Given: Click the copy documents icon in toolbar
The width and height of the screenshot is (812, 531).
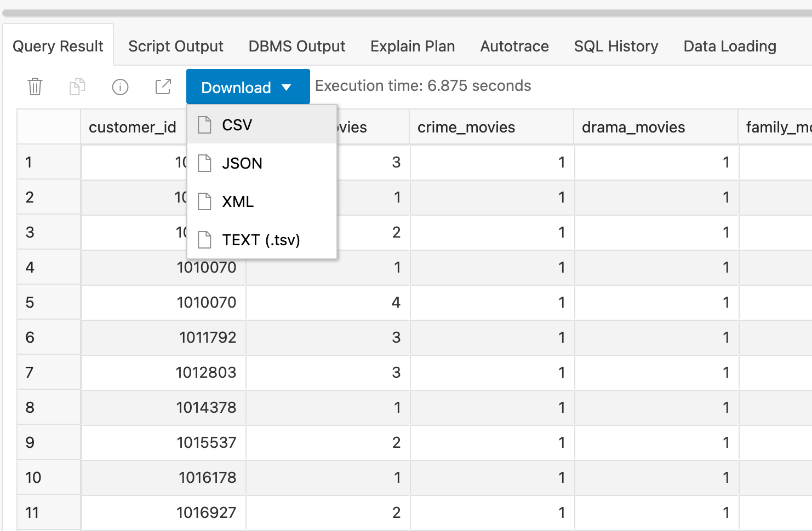Looking at the screenshot, I should pyautogui.click(x=77, y=86).
